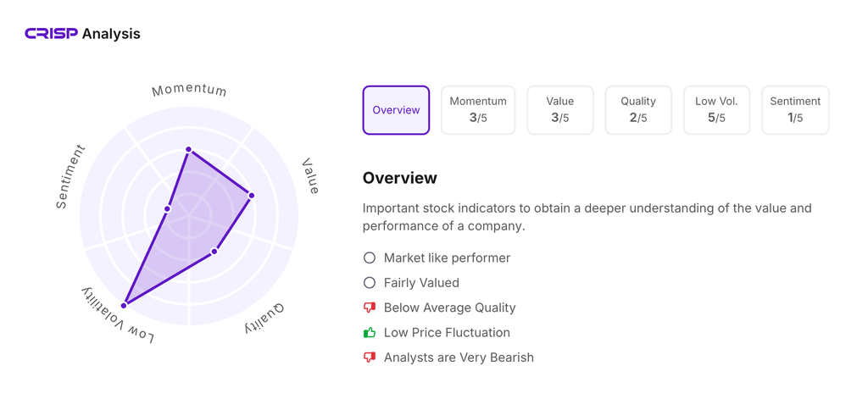Screen dimensions: 868x399
Task: Select the Overview tab
Action: [x=396, y=110]
